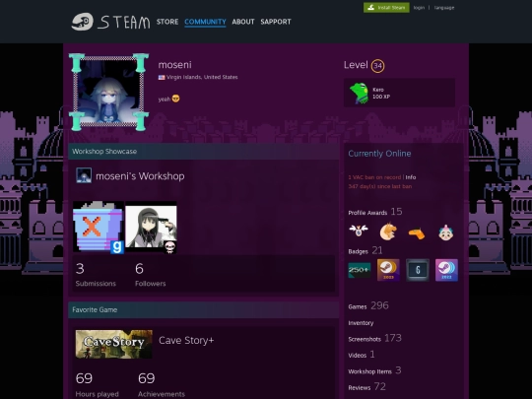Screen dimensions: 532x399
Task: Open the Kero frog badge icon
Action: point(359,93)
